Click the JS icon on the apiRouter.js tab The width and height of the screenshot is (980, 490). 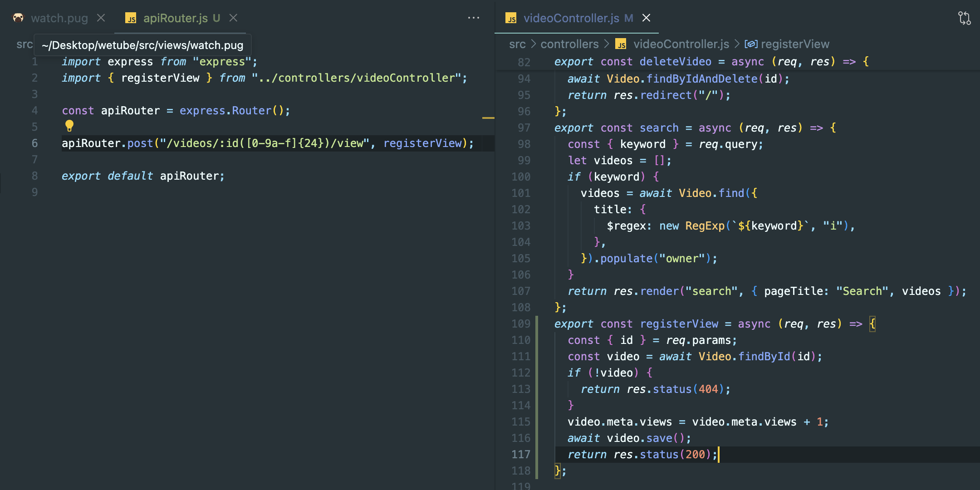pyautogui.click(x=131, y=18)
